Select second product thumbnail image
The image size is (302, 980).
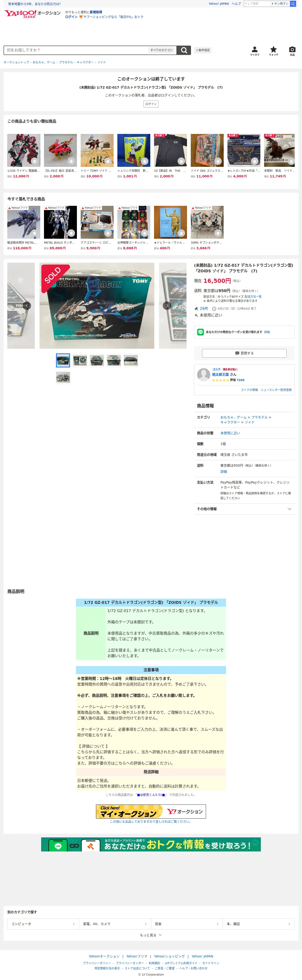click(x=80, y=360)
